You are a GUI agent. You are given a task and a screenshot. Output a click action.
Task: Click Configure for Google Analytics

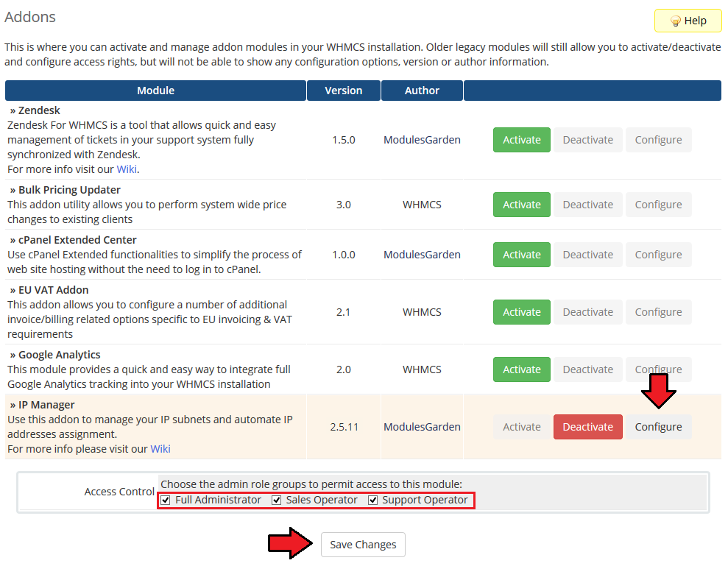(658, 369)
